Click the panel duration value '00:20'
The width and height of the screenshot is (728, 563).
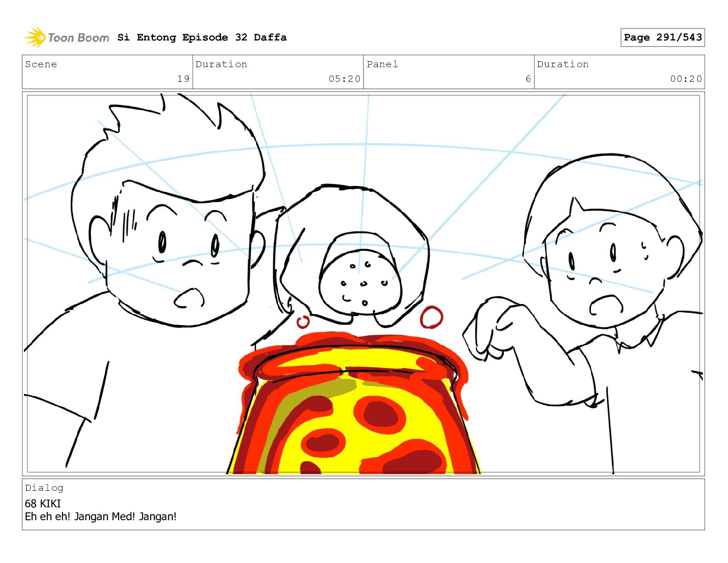pyautogui.click(x=686, y=79)
